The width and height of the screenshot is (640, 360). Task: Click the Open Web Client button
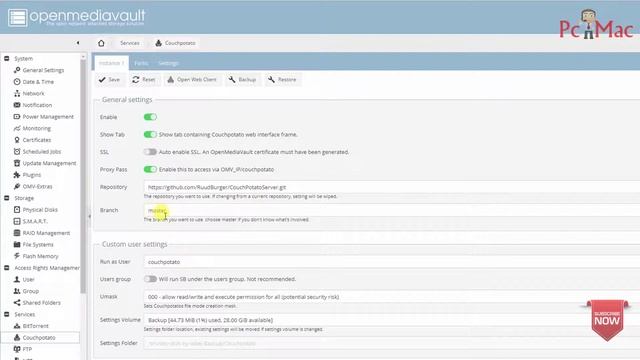tap(192, 80)
